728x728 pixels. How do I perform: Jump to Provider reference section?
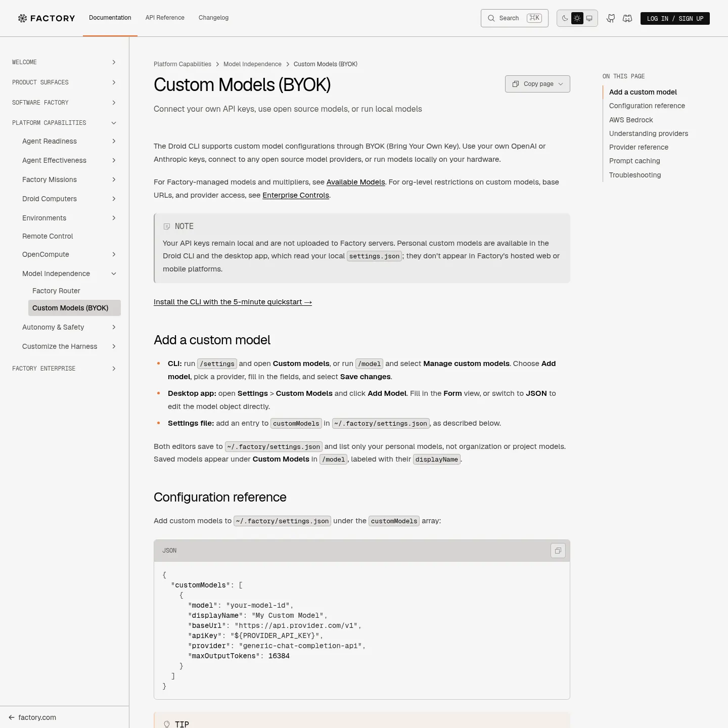pos(639,147)
